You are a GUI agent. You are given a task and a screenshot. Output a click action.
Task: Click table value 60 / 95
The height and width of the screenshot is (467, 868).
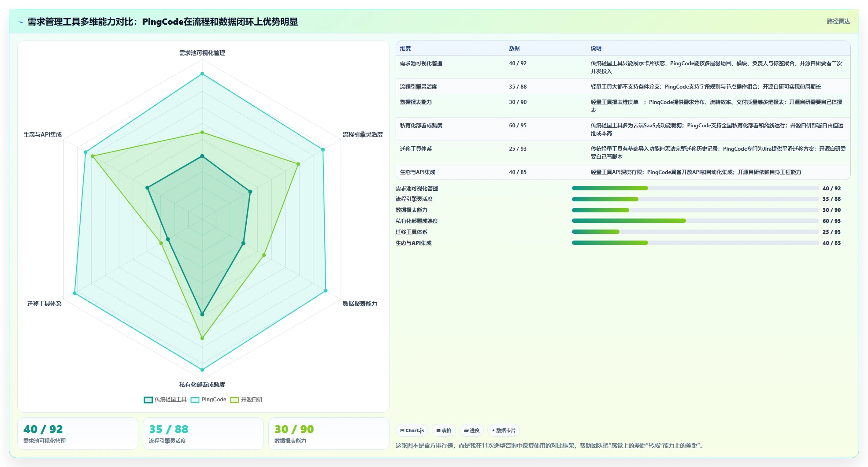click(518, 126)
